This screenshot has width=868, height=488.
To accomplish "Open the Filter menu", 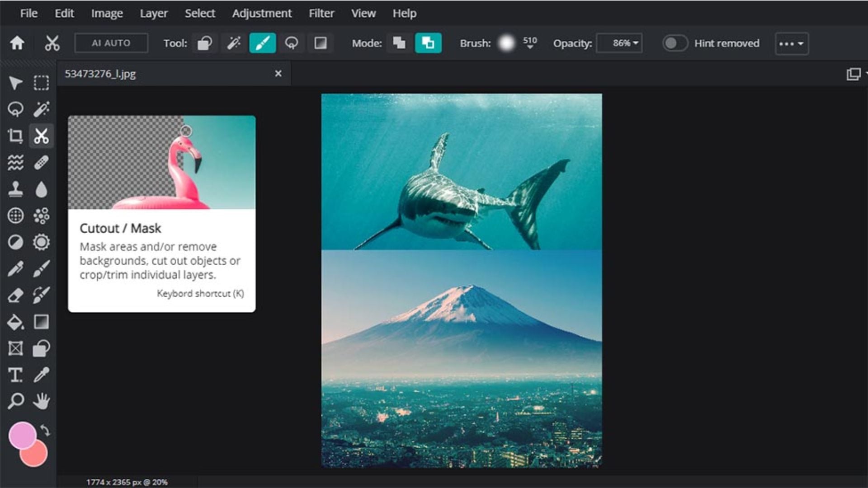I will coord(321,14).
